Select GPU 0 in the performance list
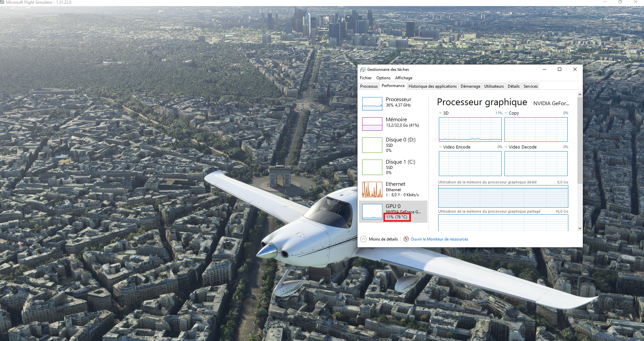Viewport: 644px width, 341px height. click(393, 212)
